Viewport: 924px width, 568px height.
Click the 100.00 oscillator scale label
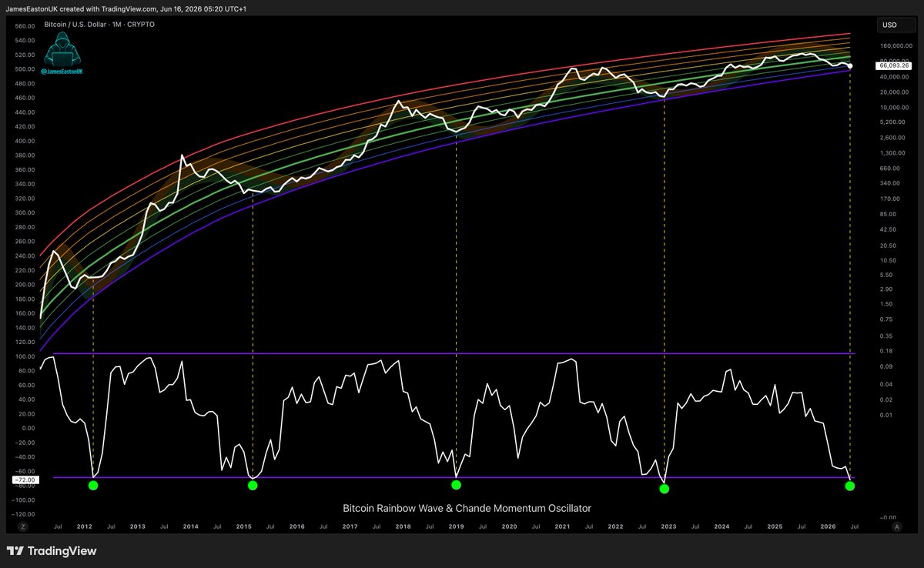25,356
